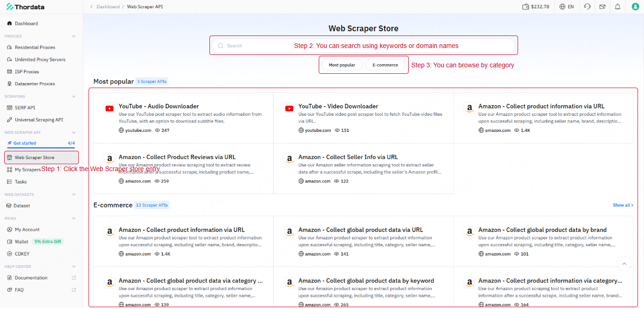Focus the store search field
Screen dimensions: 644x309
[364, 46]
